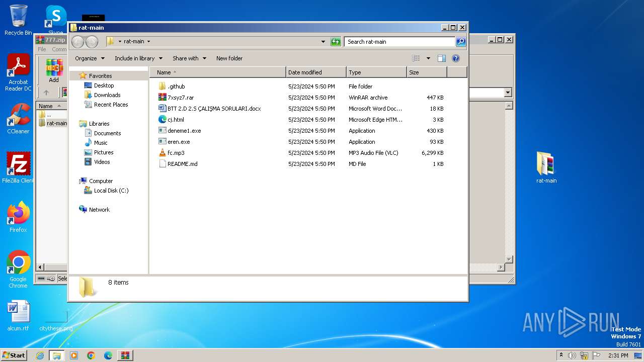Expand rat-main breadcrumb arrow in address bar

(x=148, y=42)
